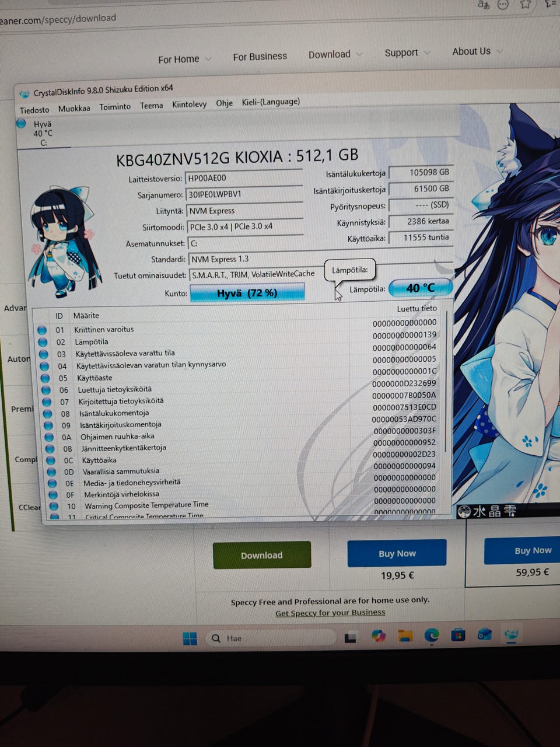The width and height of the screenshot is (560, 747).
Task: Select the status dot beside Kriittinen varoitus
Action: pos(42,330)
